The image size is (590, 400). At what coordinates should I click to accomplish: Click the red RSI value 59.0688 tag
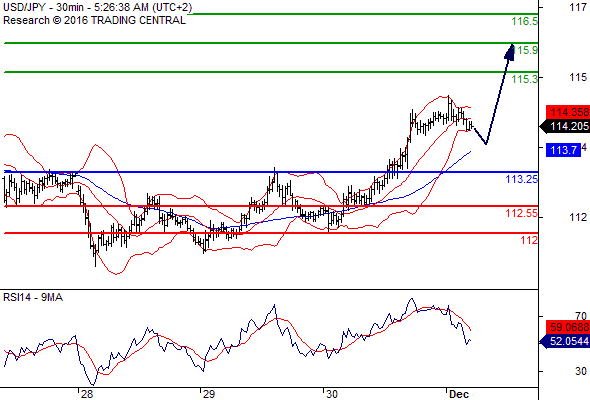(x=568, y=327)
